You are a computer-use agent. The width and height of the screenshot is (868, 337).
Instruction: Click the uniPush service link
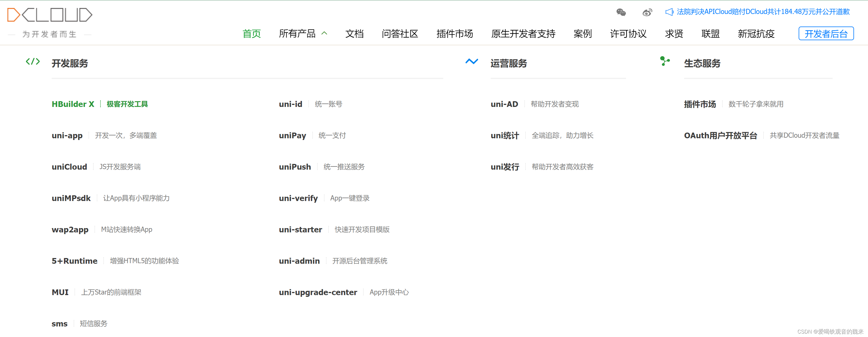(295, 167)
